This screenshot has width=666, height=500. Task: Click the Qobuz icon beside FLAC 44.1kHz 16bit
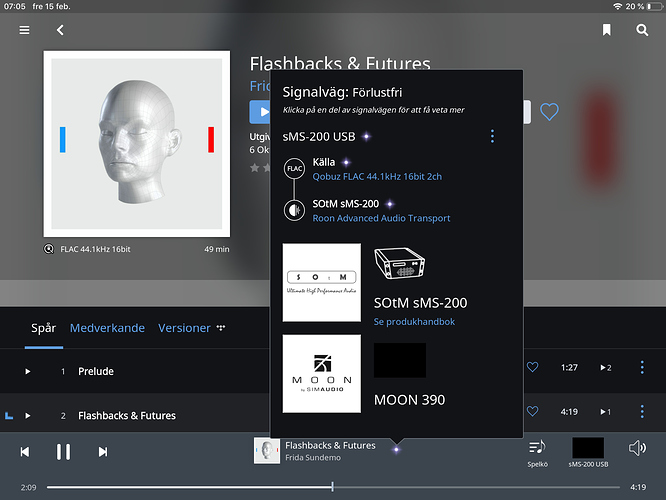(x=49, y=249)
